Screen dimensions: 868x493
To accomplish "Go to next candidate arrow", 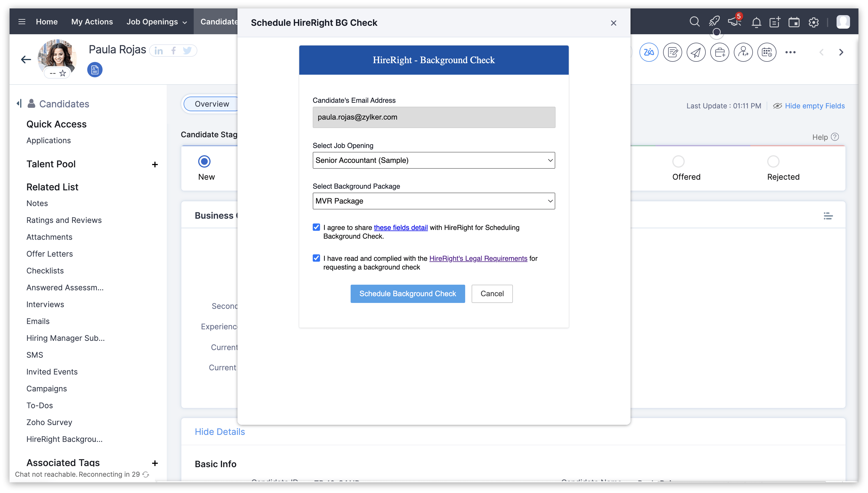I will click(x=841, y=52).
